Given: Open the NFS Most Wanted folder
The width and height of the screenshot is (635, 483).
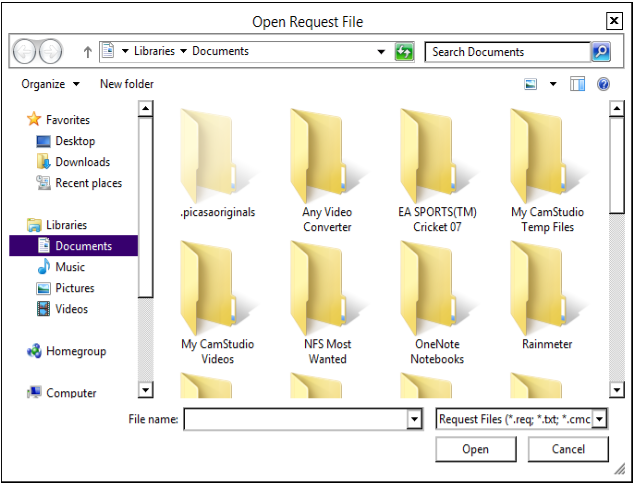Looking at the screenshot, I should pos(327,300).
